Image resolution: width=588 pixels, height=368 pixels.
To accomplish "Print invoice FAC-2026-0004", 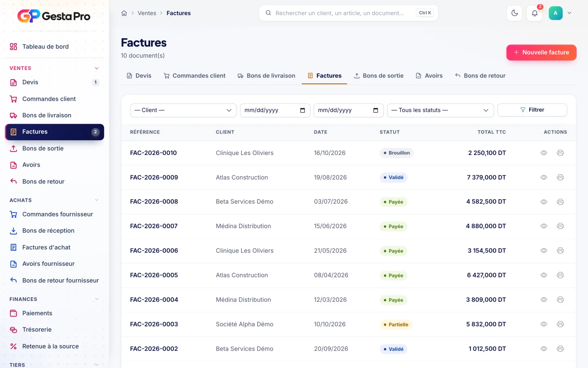I will pyautogui.click(x=560, y=300).
